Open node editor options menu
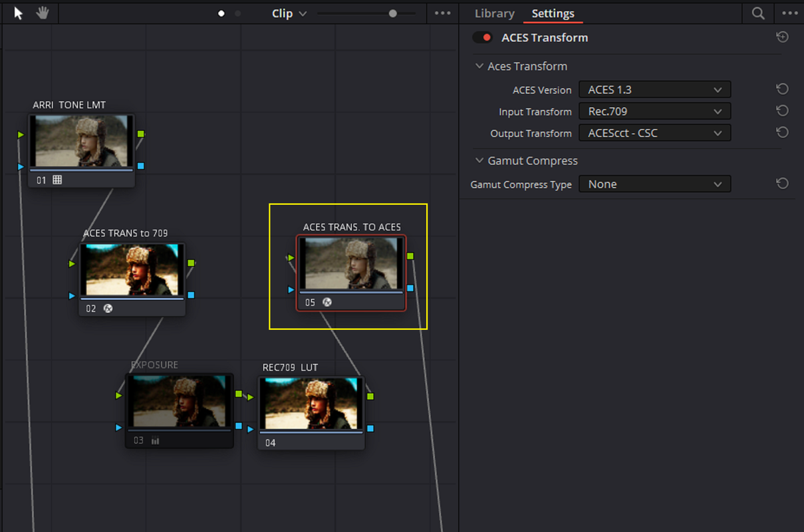Viewport: 804px width, 532px height. (442, 13)
